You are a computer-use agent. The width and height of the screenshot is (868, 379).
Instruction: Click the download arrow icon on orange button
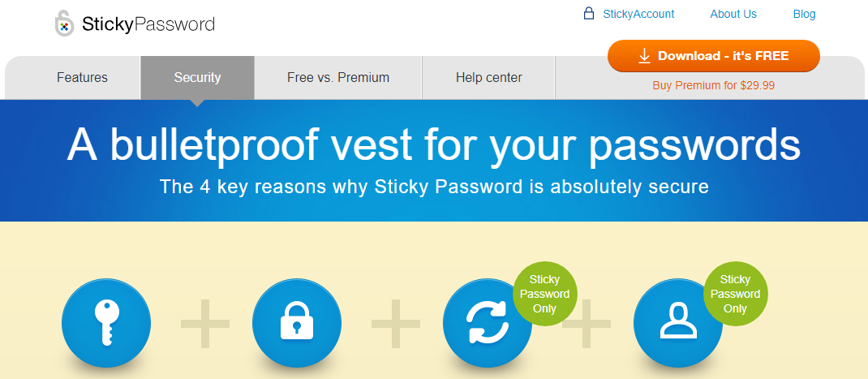click(644, 56)
